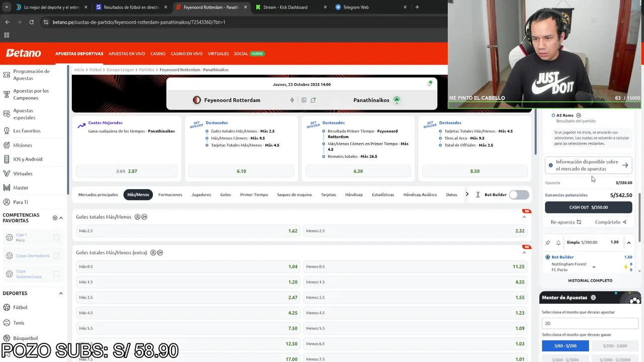Image resolution: width=644 pixels, height=362 pixels.
Task: Reload the browser page
Action: point(31,22)
